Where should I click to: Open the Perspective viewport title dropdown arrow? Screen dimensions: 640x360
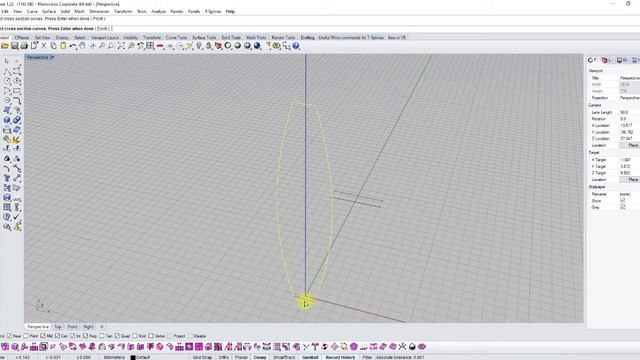(x=52, y=58)
